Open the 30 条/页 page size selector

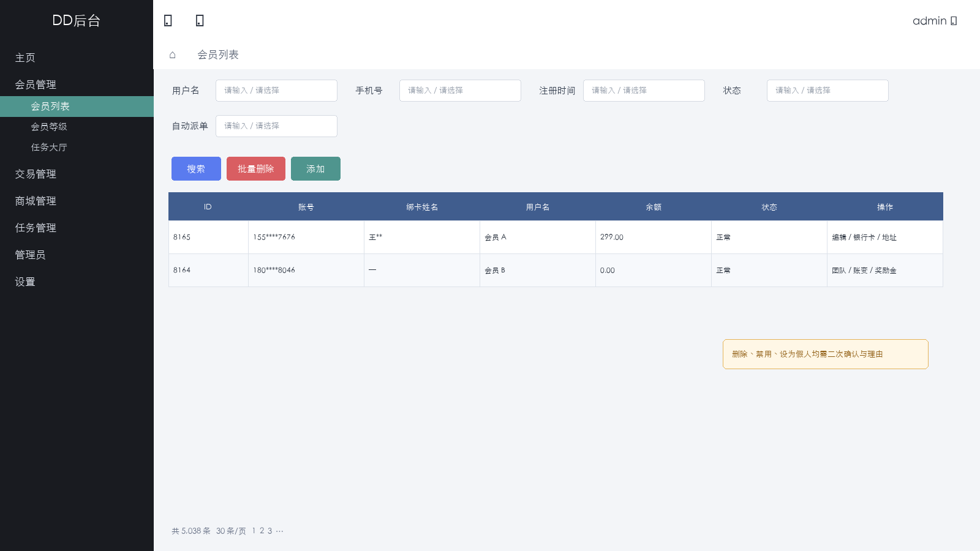[x=231, y=531]
